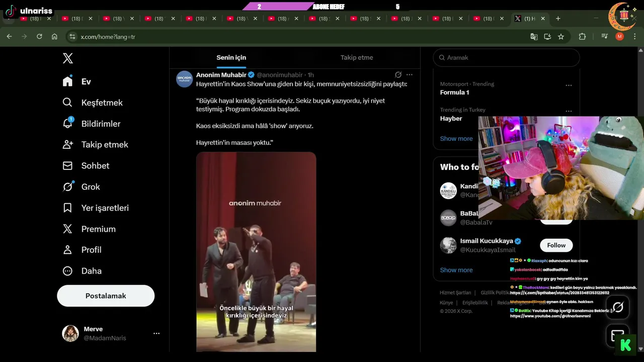644x362 pixels.
Task: Open Premium in sidebar
Action: click(x=89, y=229)
